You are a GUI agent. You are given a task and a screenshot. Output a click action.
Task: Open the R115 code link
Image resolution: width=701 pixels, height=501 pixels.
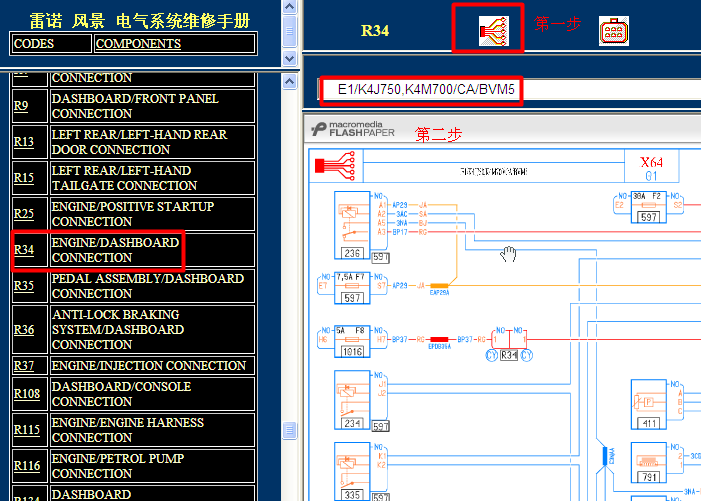tap(27, 430)
